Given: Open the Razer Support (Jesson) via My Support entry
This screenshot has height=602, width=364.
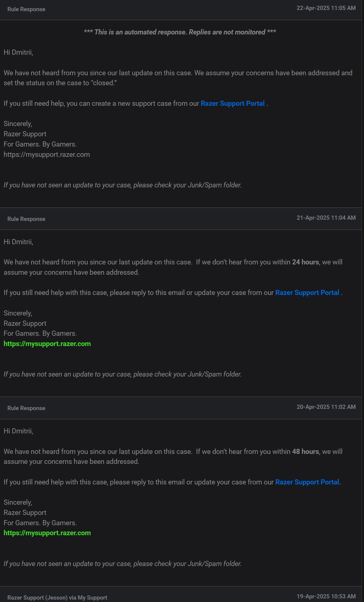Looking at the screenshot, I should 57,597.
